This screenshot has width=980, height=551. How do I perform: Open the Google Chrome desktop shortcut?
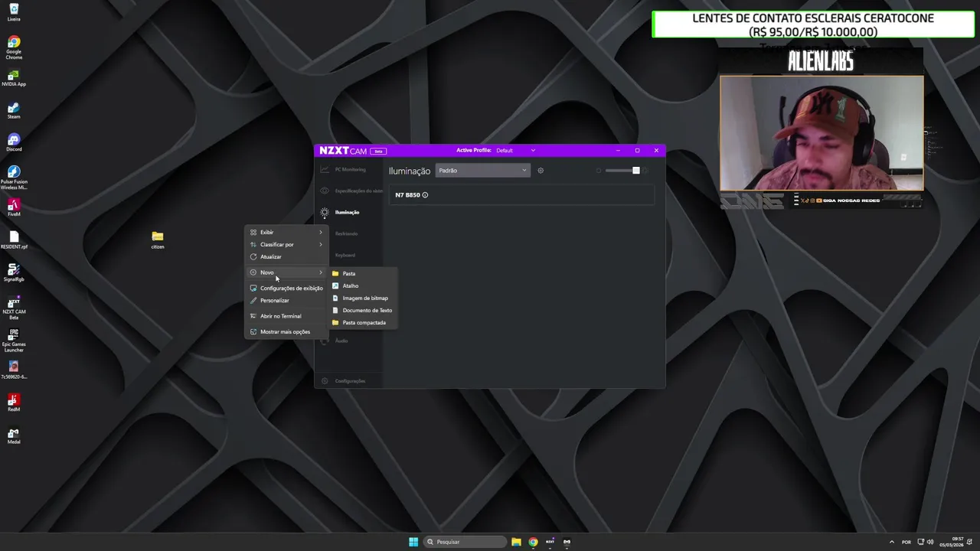click(x=14, y=47)
